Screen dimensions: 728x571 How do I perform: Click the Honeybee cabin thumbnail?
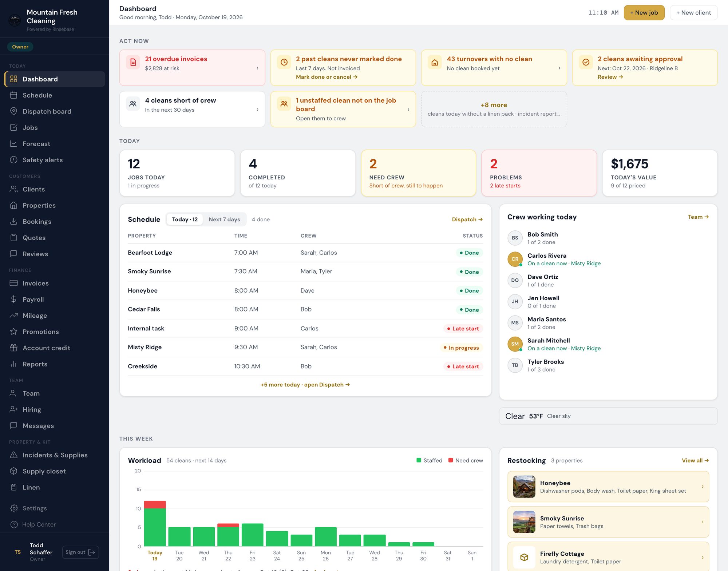(524, 487)
